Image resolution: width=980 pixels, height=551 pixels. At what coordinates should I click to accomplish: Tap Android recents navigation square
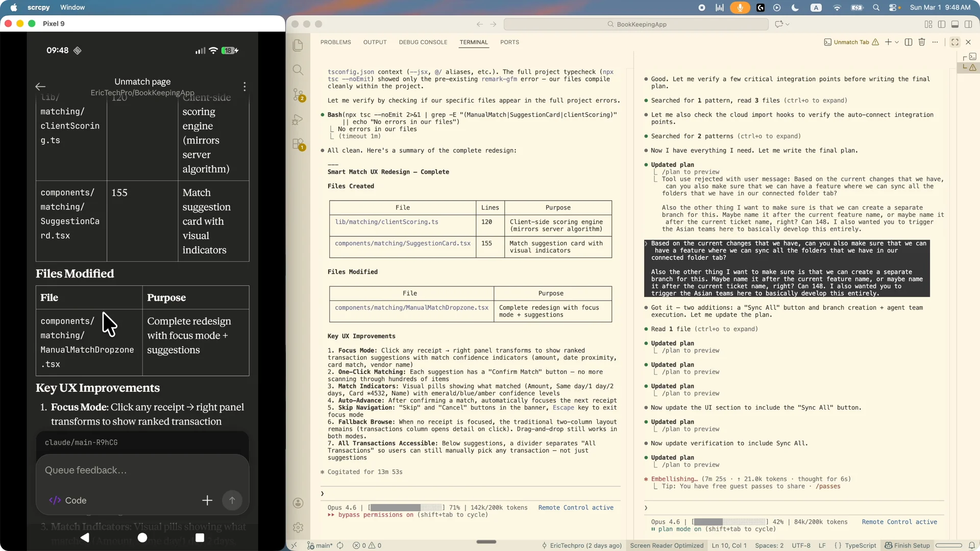pos(200,537)
